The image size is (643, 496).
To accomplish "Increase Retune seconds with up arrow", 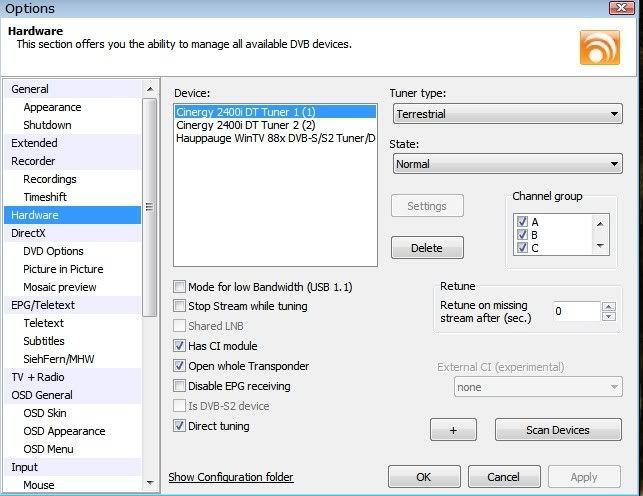I will (609, 307).
